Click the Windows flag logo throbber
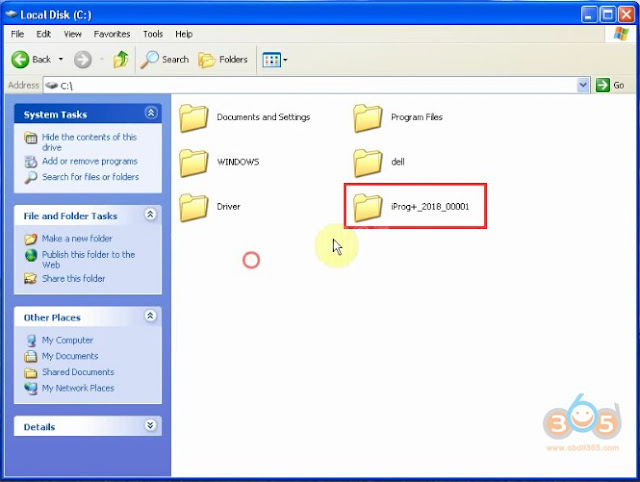 click(621, 34)
